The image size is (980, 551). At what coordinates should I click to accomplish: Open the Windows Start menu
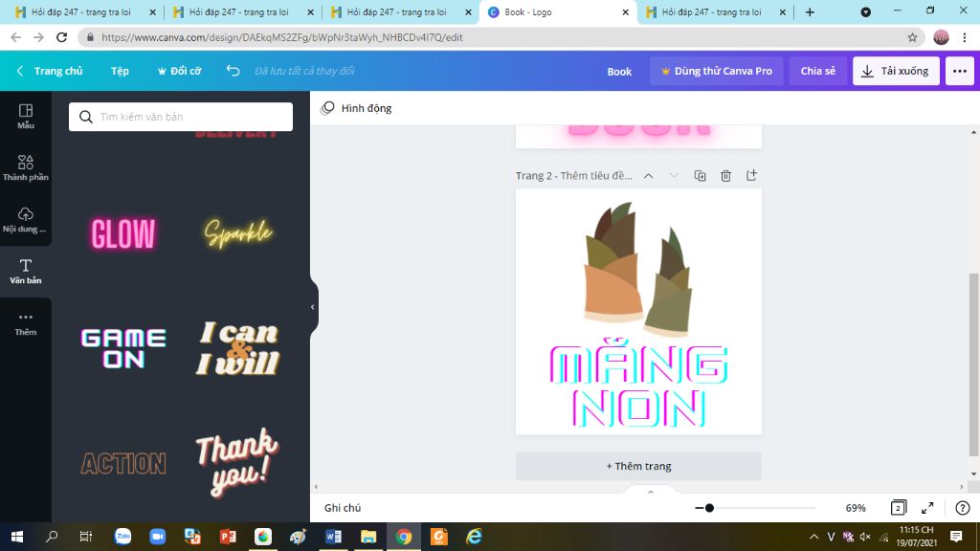[17, 537]
